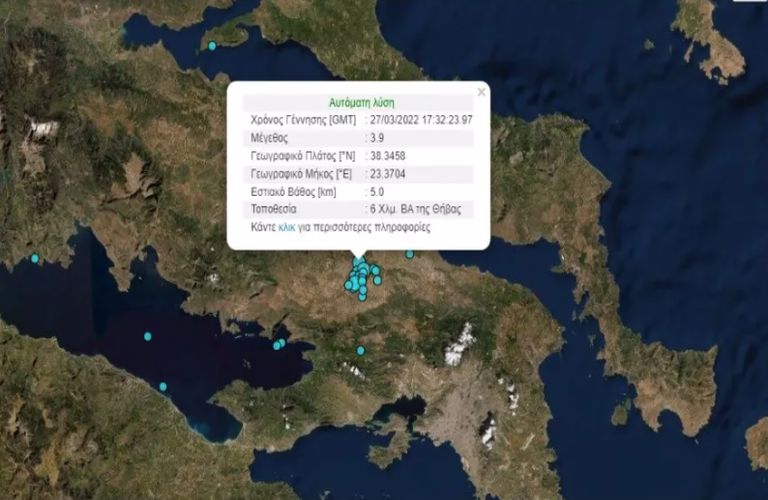Click the 'Μέγεθος' magnitude row showing 3.9
The image size is (768, 500).
[359, 138]
